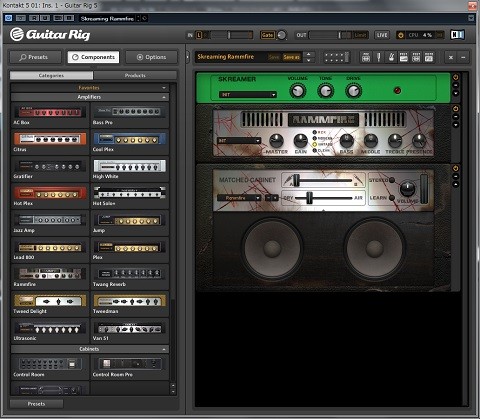Click the component list scrollbar
480x419 pixels.
tap(173, 340)
